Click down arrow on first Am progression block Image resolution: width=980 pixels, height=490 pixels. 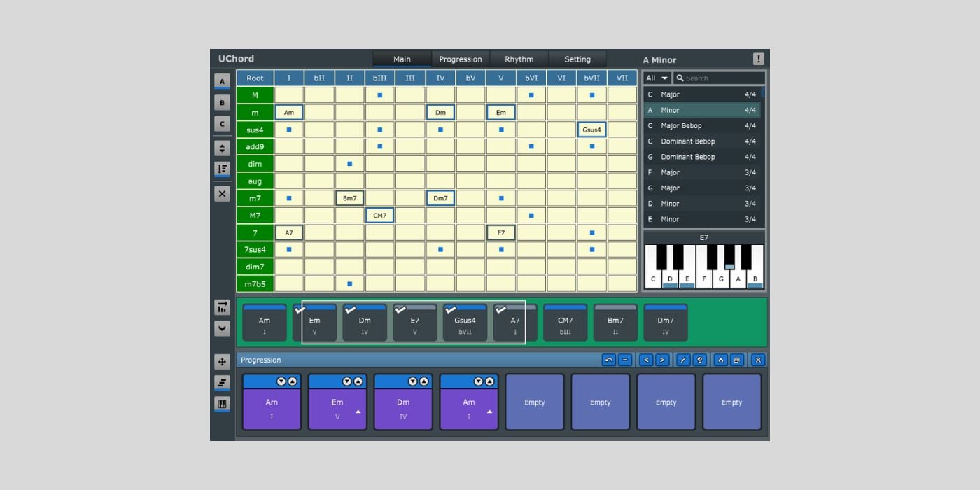281,381
